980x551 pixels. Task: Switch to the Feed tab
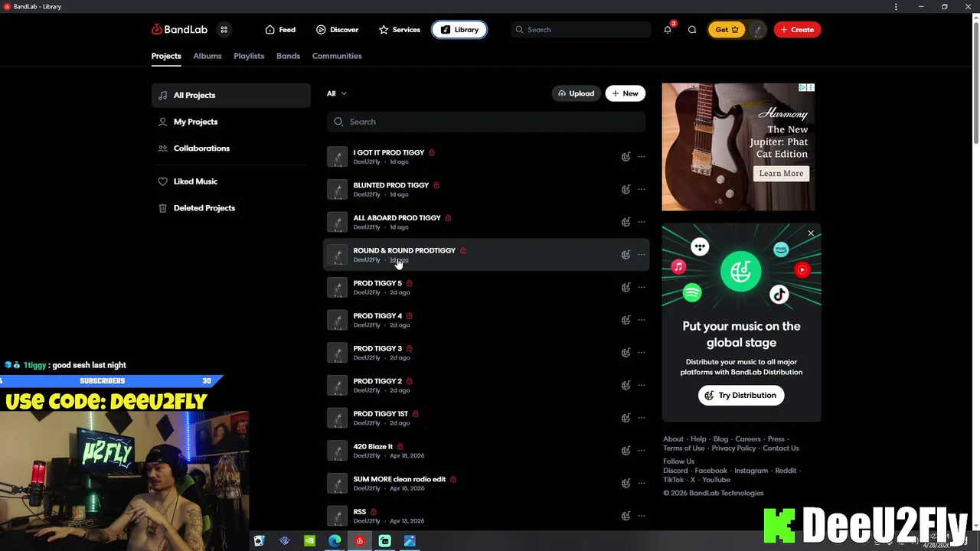click(x=280, y=30)
